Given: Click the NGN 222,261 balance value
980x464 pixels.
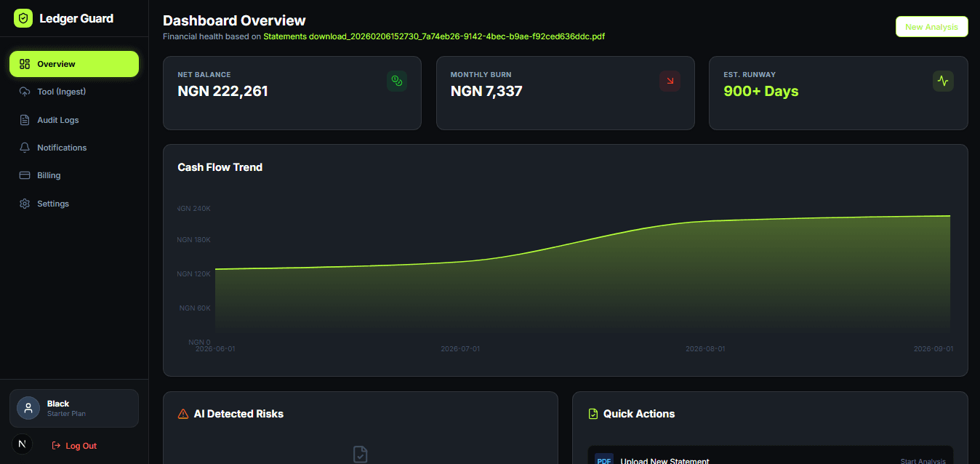Looking at the screenshot, I should pos(222,91).
